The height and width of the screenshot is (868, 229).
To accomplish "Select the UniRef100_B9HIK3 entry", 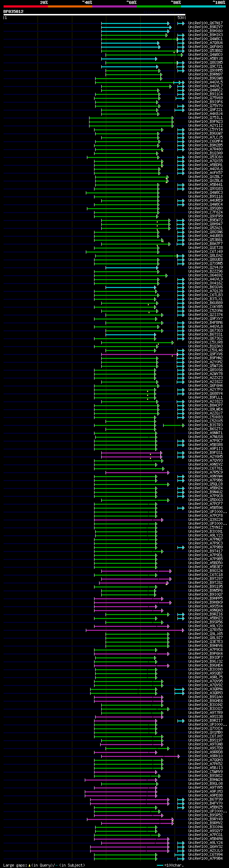I will pos(205,35).
